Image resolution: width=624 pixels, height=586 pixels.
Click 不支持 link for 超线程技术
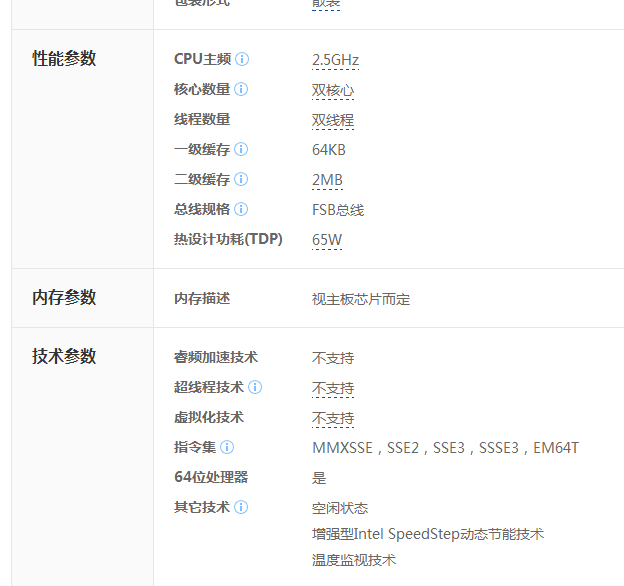coord(333,388)
